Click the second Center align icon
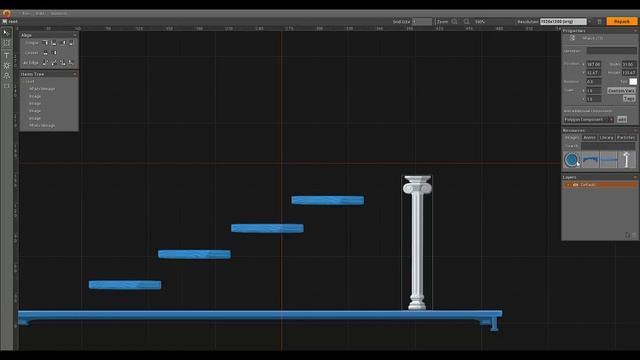Image resolution: width=640 pixels, height=360 pixels. (x=55, y=53)
